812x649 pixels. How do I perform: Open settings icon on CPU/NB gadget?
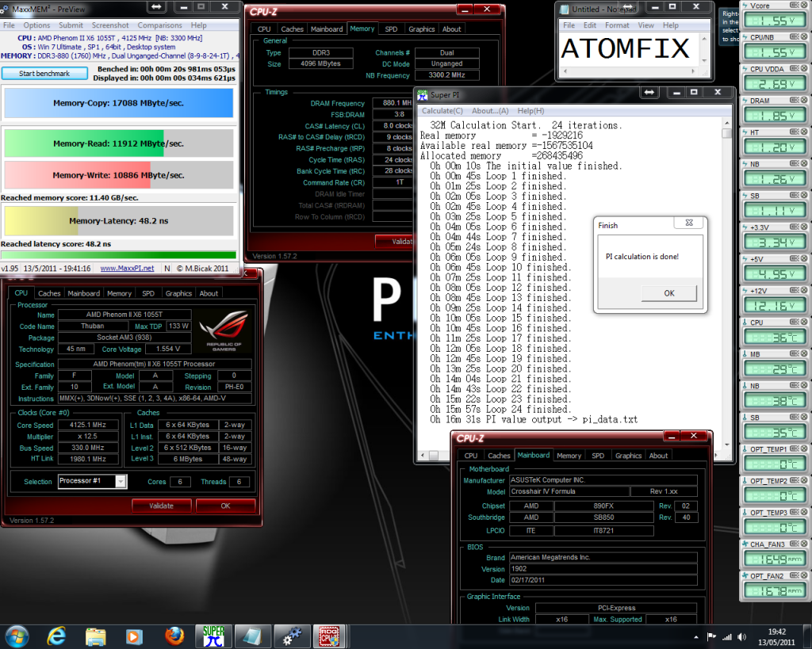click(795, 37)
